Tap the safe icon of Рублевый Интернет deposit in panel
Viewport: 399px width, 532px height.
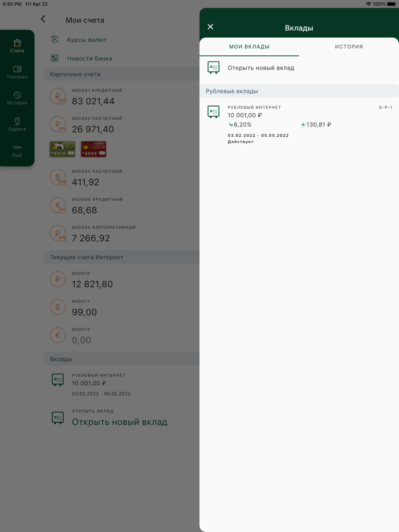point(214,112)
